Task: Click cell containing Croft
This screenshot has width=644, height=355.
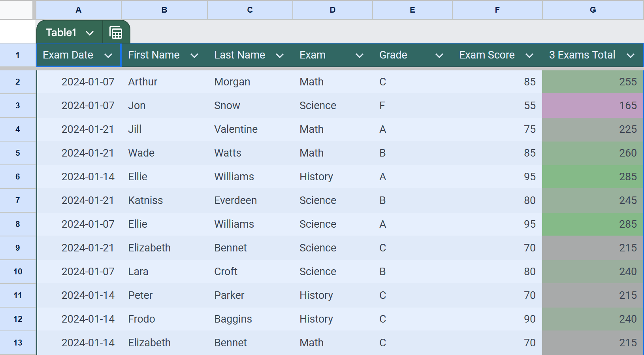Action: coord(250,272)
